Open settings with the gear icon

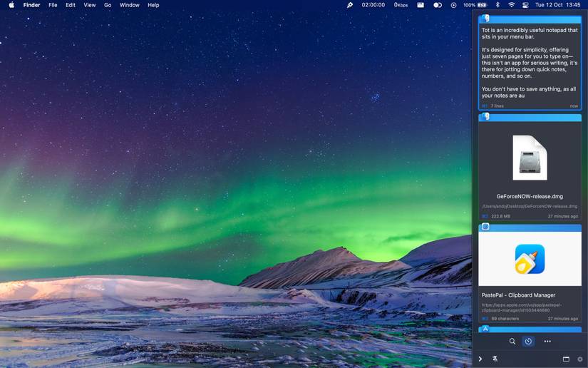[579, 359]
